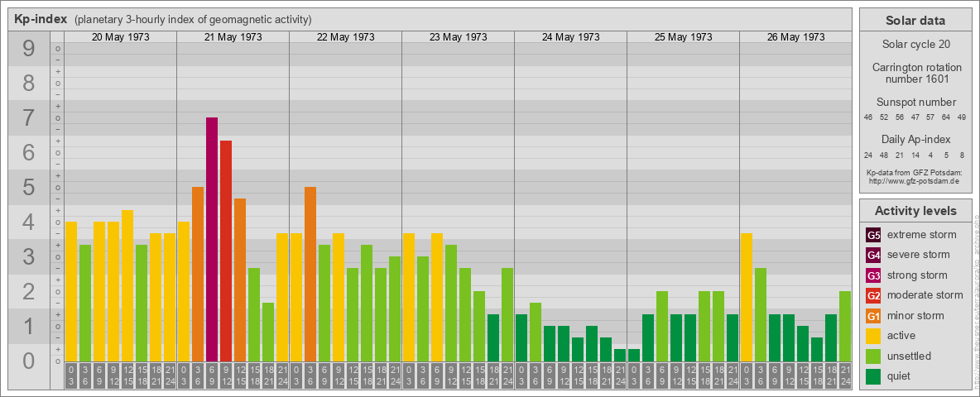Click the 'moderate storm' legend label
Image resolution: width=980 pixels, height=397 pixels.
(x=925, y=295)
